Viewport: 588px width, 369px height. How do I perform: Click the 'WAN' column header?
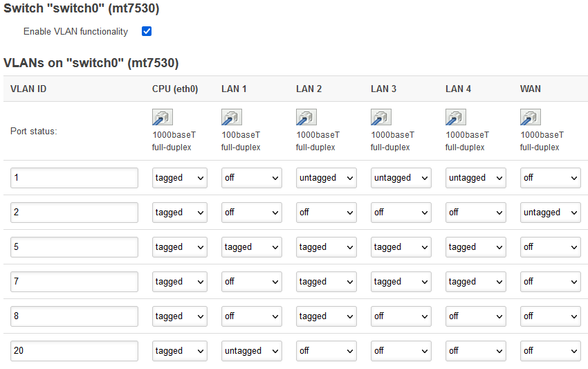pyautogui.click(x=531, y=89)
